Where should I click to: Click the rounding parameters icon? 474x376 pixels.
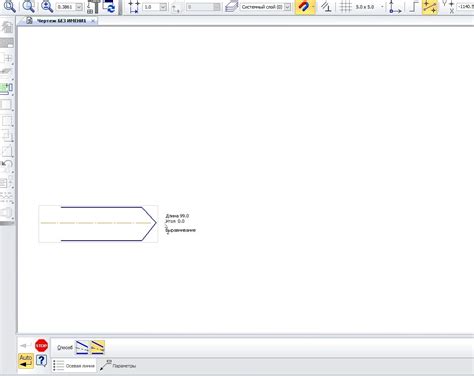[x=430, y=7]
